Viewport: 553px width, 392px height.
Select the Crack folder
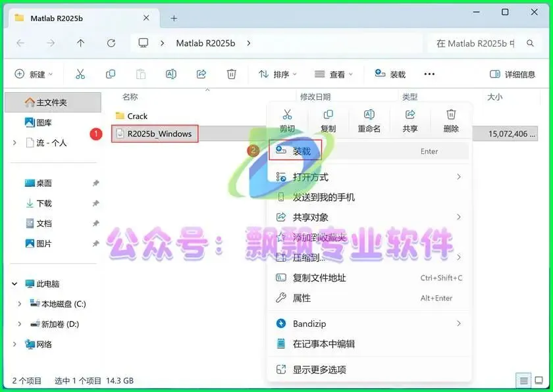tap(132, 116)
